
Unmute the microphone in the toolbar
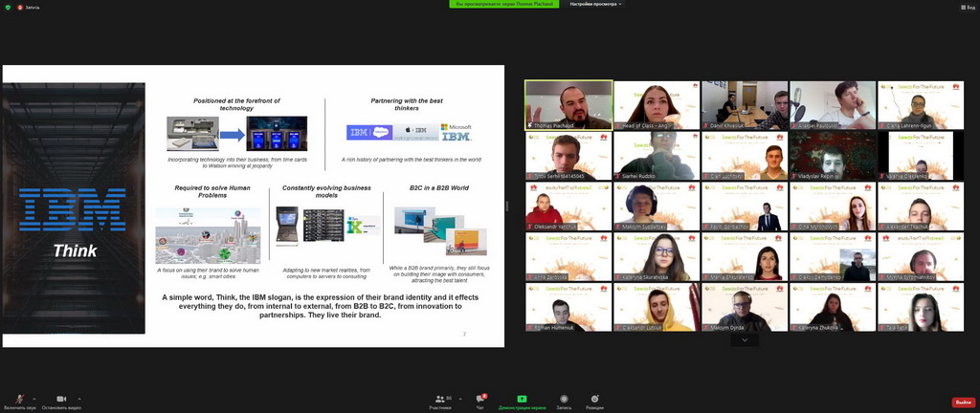coord(19,401)
